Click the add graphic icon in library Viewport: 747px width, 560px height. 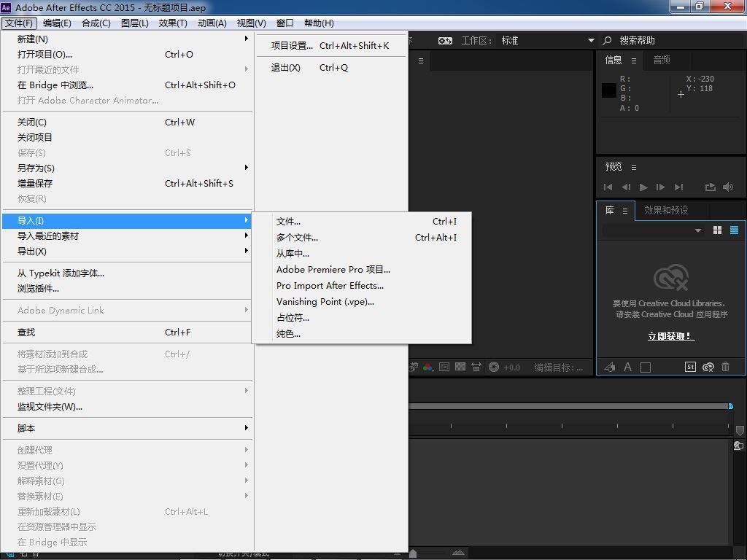tap(610, 367)
